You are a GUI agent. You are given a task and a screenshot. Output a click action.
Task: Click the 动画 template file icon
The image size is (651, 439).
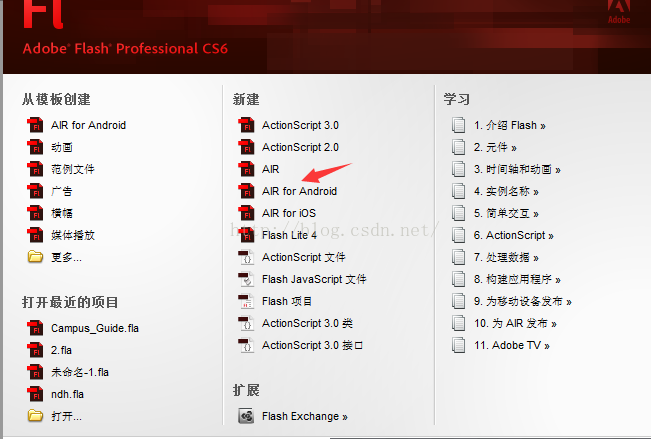coord(35,147)
